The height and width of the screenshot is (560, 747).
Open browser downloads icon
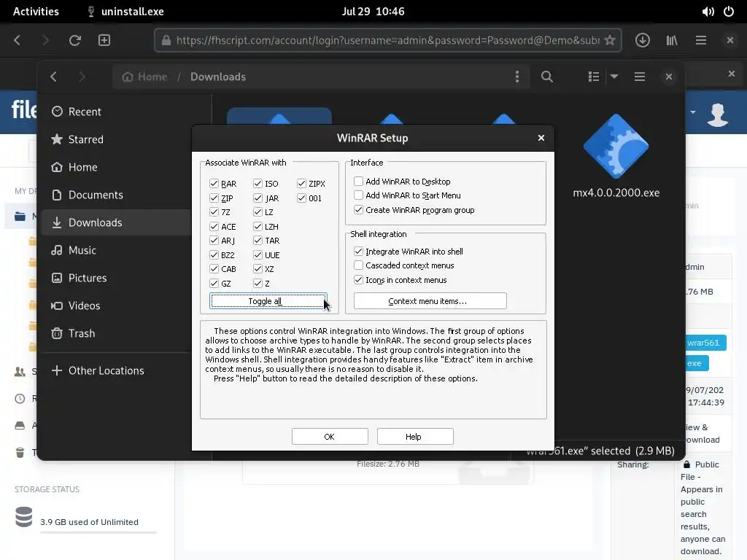pos(643,40)
